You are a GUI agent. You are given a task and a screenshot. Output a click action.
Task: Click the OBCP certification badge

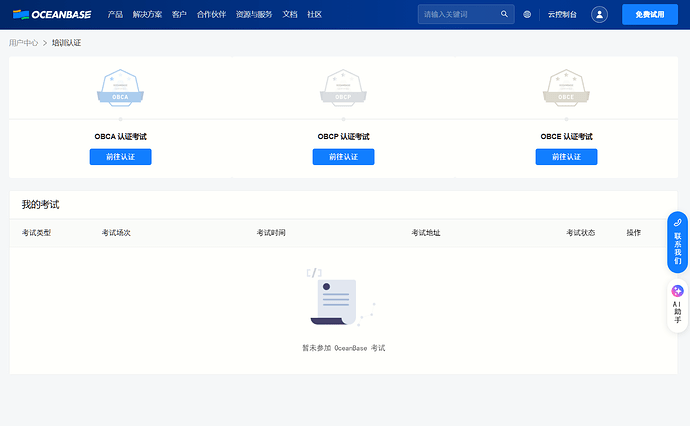pos(343,88)
